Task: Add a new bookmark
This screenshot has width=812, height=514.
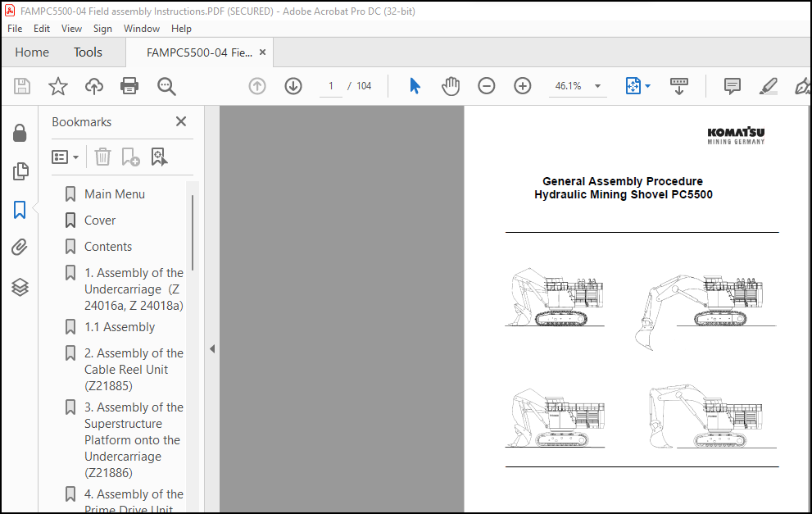Action: click(130, 157)
